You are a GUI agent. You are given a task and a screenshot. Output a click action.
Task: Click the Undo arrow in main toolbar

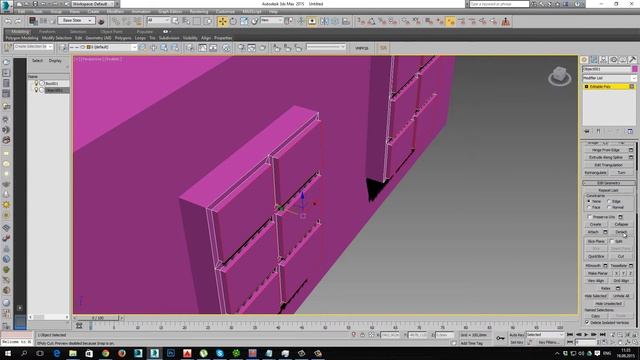[x=7, y=21]
